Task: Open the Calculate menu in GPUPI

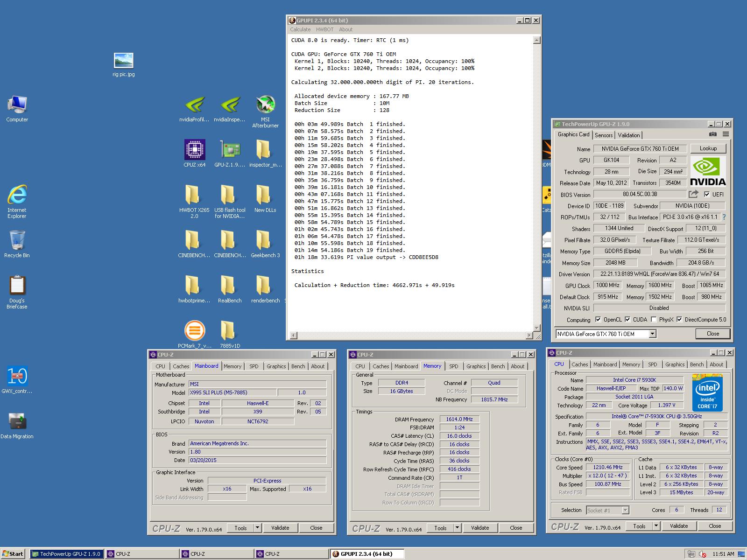Action: pyautogui.click(x=300, y=29)
